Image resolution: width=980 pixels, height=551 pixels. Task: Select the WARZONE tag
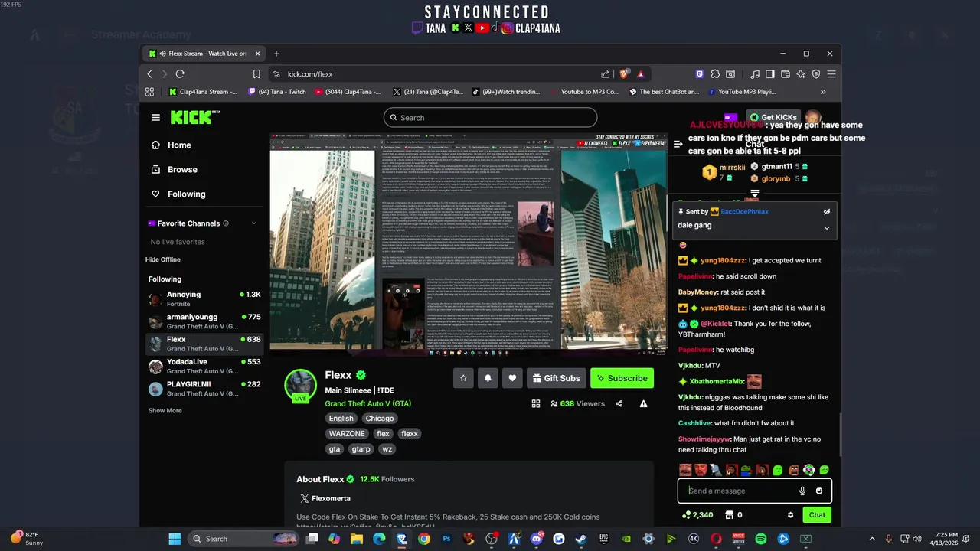coord(347,434)
